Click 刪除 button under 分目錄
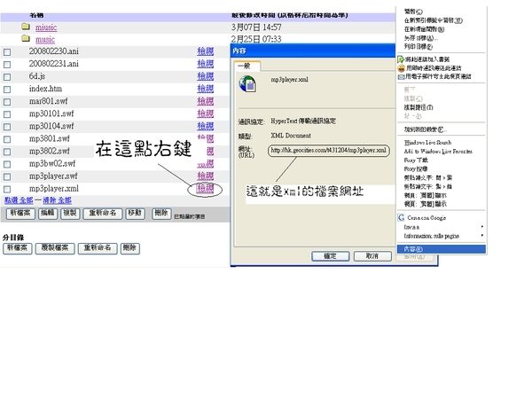Viewport: 532px width, 399px height. coord(130,248)
